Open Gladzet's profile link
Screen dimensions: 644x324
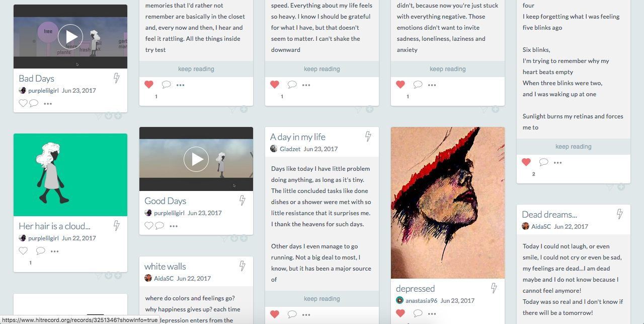pyautogui.click(x=290, y=149)
